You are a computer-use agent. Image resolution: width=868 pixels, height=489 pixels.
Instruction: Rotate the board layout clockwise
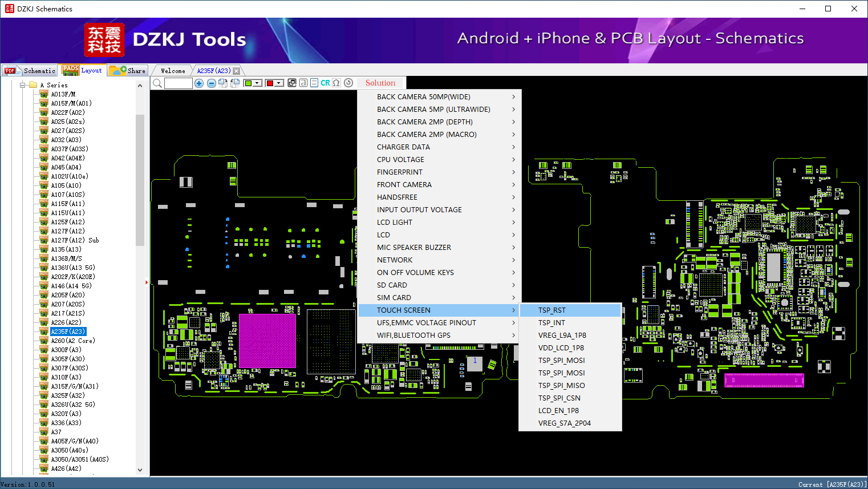223,83
